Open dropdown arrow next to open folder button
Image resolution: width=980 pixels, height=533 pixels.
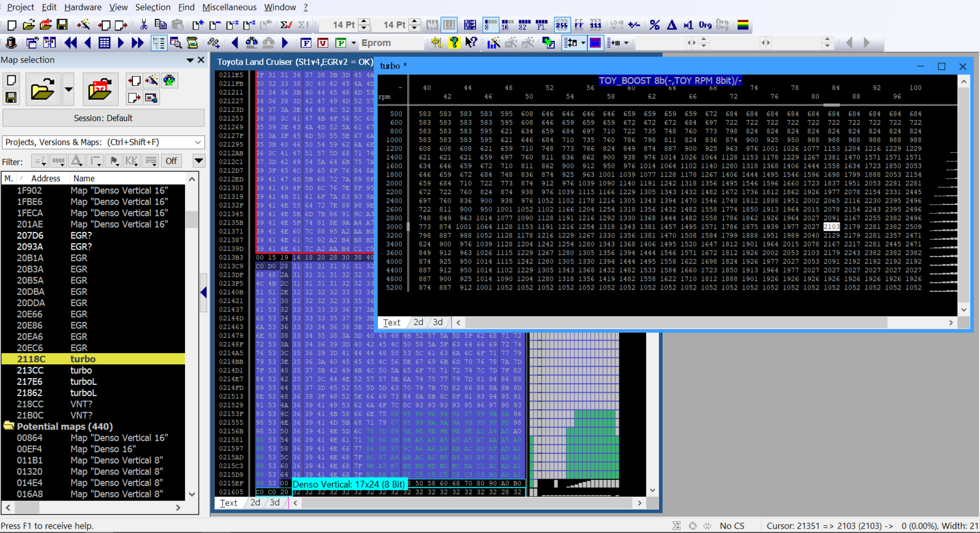point(69,90)
